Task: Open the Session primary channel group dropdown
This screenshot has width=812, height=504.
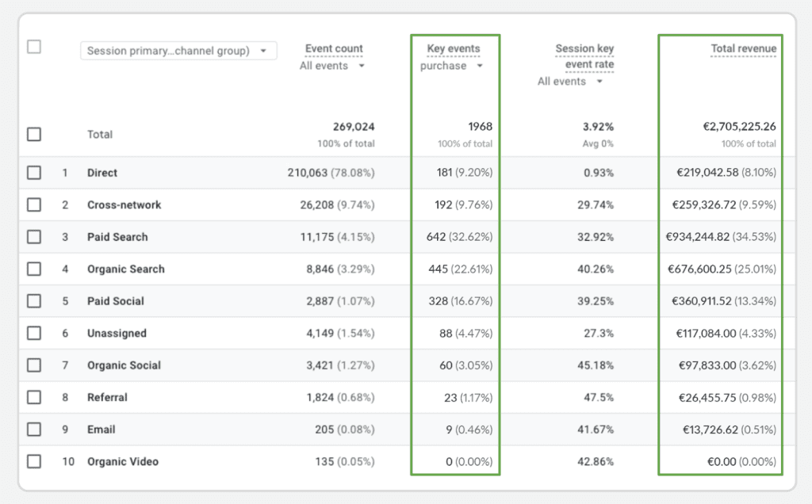Action: [x=178, y=51]
